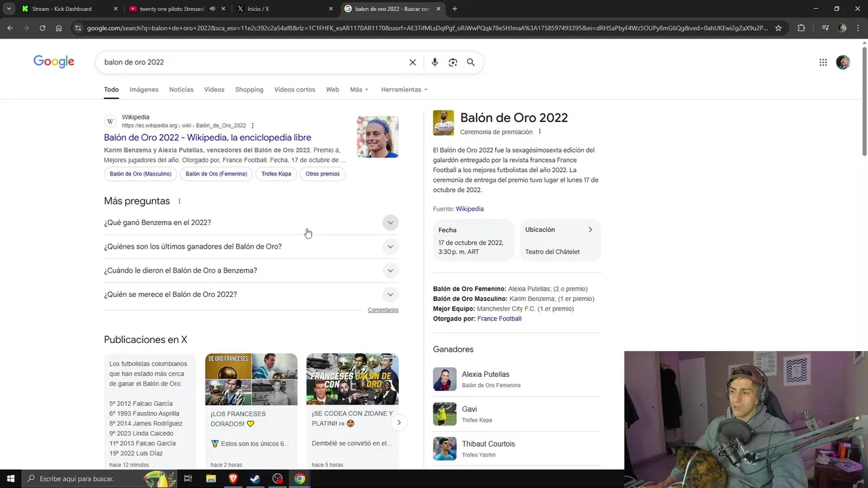Start voice search with microphone icon
Image resolution: width=868 pixels, height=488 pixels.
coord(435,62)
